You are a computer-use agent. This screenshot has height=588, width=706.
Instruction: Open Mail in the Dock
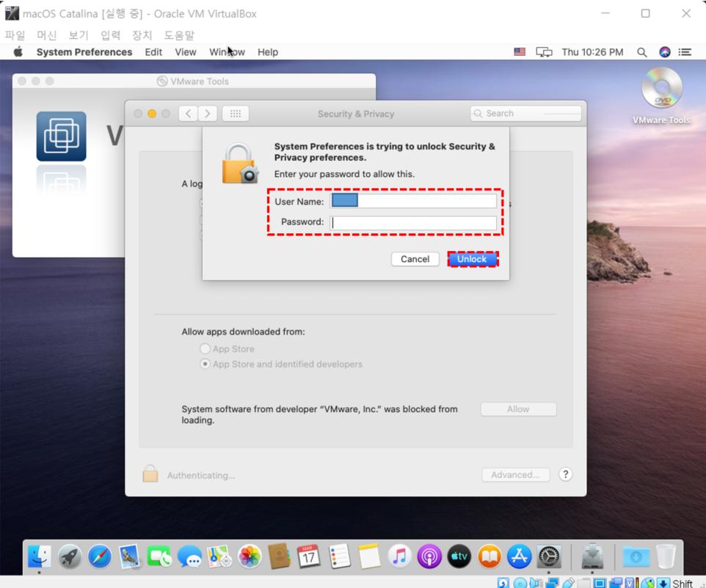130,556
